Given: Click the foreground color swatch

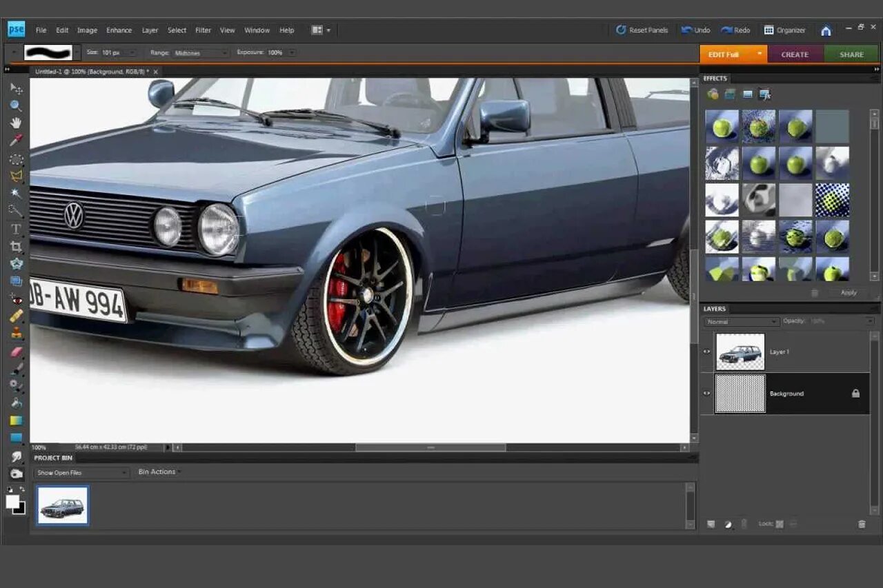Looking at the screenshot, I should pyautogui.click(x=12, y=502).
